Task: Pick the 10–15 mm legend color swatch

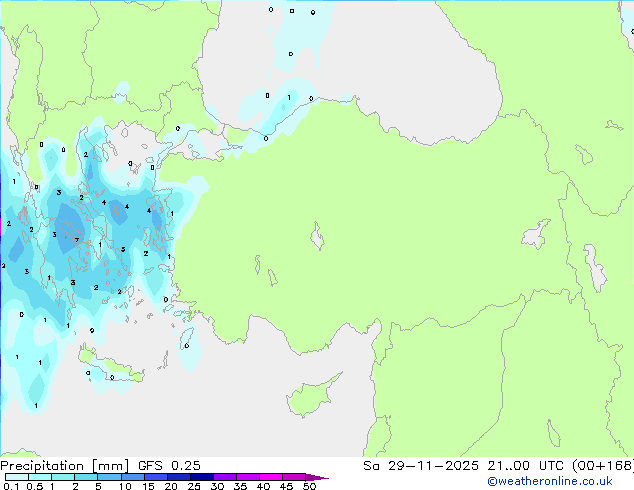Action: click(133, 477)
